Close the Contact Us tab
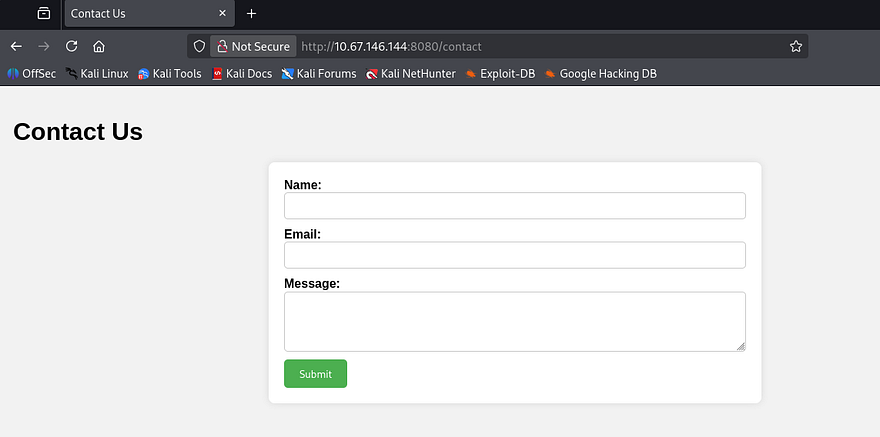 click(x=221, y=14)
